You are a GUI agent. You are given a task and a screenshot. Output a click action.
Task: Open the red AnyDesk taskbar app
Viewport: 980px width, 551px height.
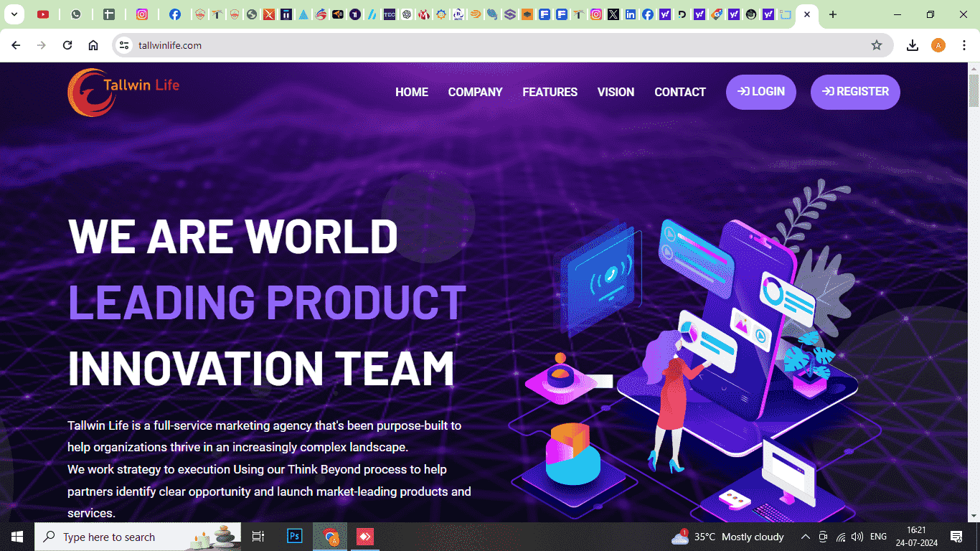click(365, 537)
